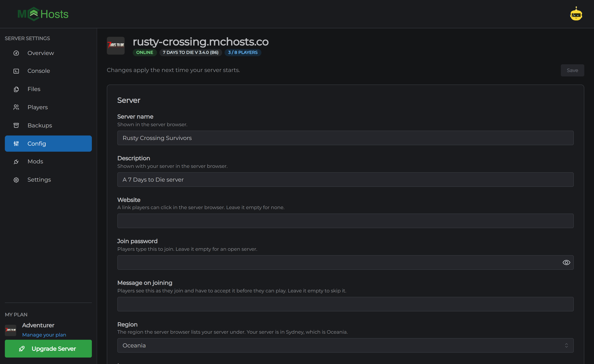Show the Join password with eye icon
Screen dimensions: 594x364
point(566,262)
